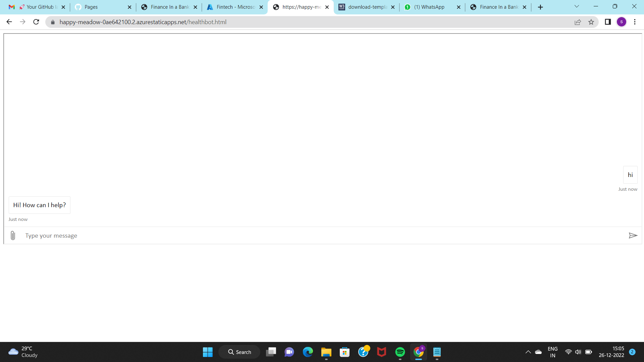This screenshot has width=644, height=362.
Task: Open the tab search dropdown chevron
Action: tap(577, 7)
